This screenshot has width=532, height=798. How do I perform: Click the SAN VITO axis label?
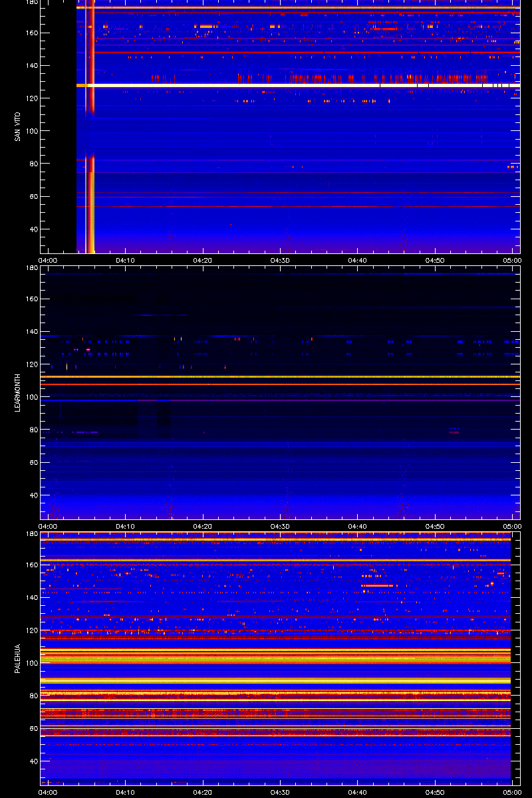(18, 127)
